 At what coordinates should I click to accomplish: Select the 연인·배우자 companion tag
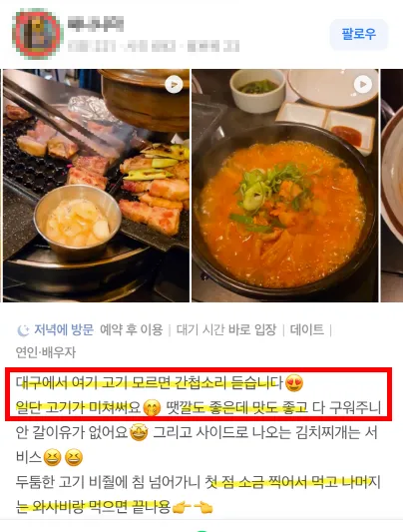pos(46,352)
